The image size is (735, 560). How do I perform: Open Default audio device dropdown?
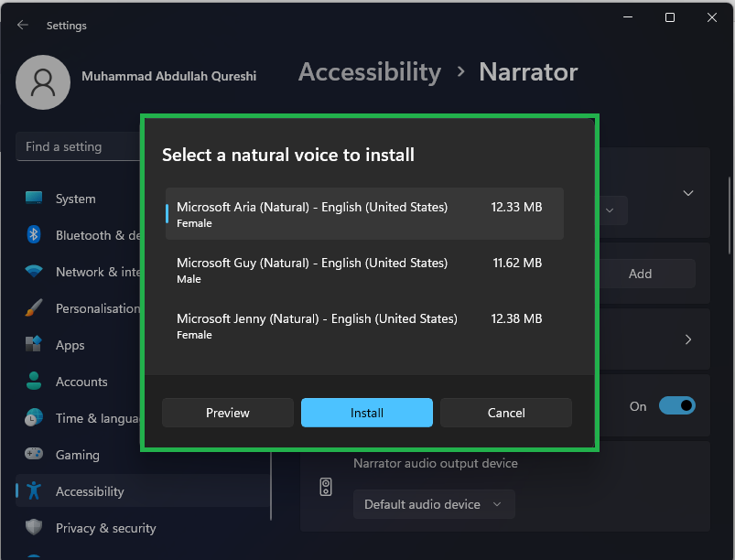(x=434, y=504)
